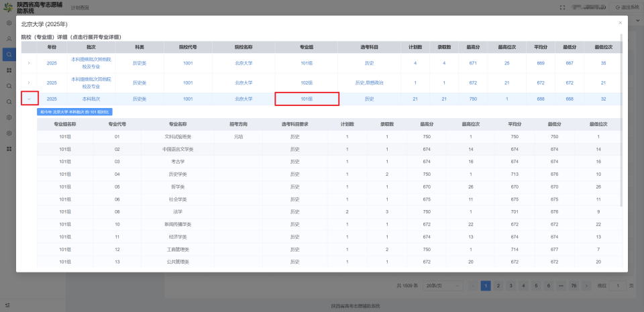Screen dimensions: 644x312
Task: Click the 和今年北京大学本科批次的101组对比 button
Action: click(74, 111)
